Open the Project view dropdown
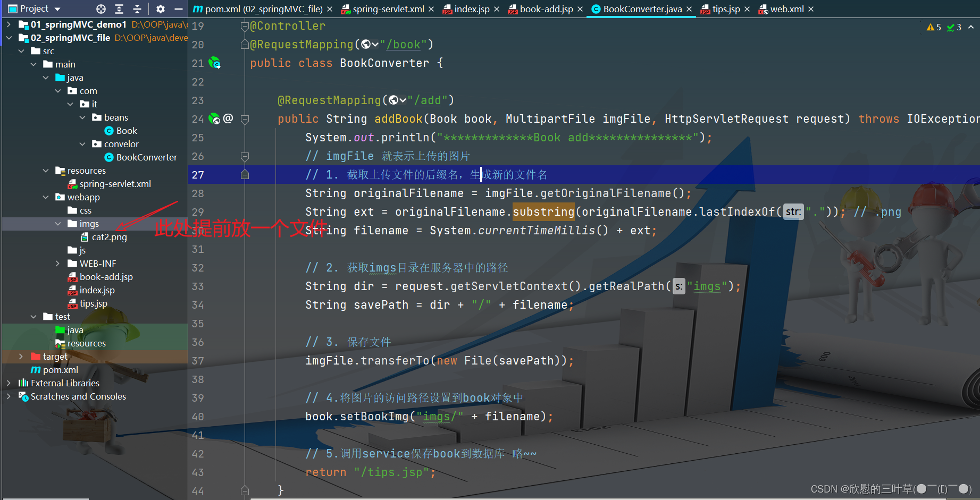This screenshot has height=500, width=980. [x=57, y=9]
